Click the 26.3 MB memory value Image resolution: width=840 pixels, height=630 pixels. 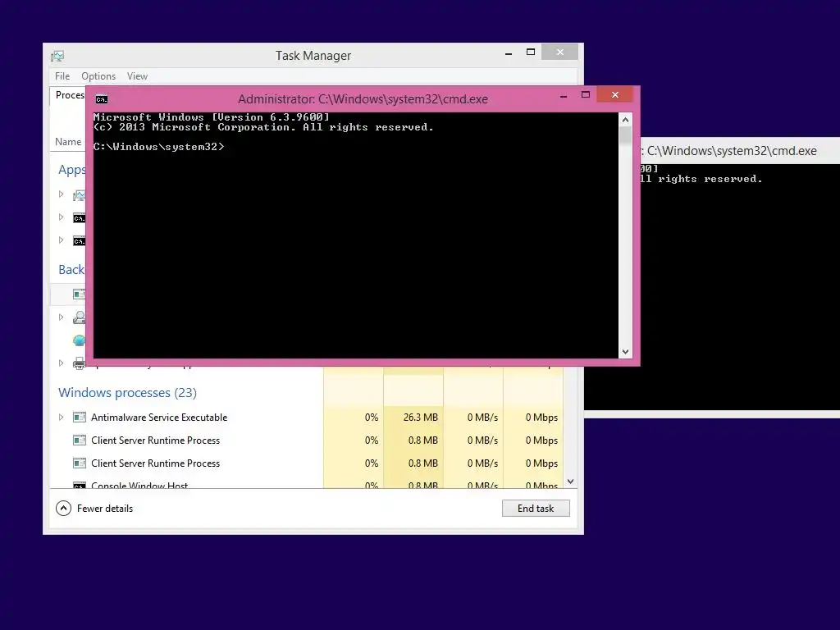(421, 418)
